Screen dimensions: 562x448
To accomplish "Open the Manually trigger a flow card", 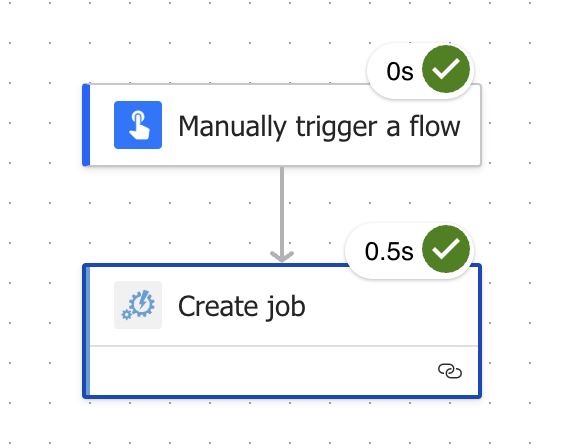I will pos(282,125).
